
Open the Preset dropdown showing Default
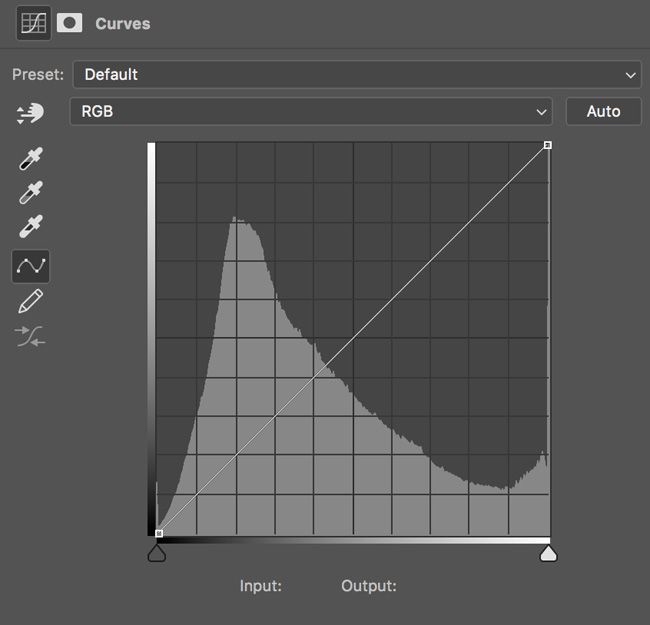coord(357,75)
